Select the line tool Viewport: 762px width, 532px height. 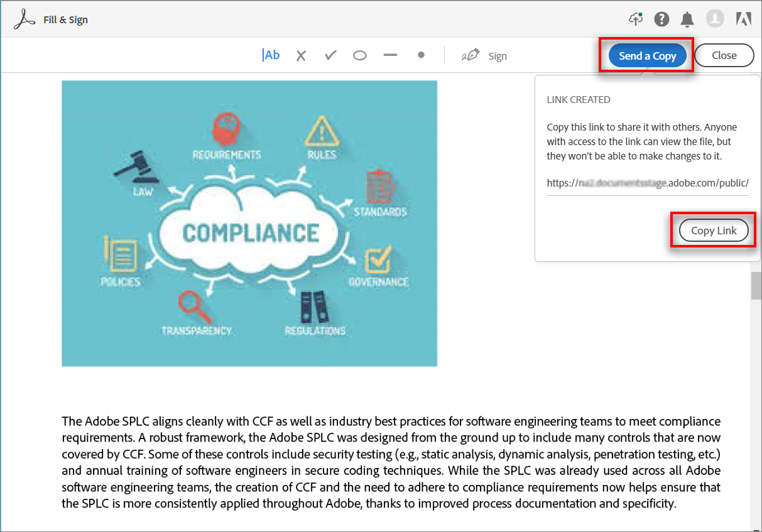pos(391,55)
